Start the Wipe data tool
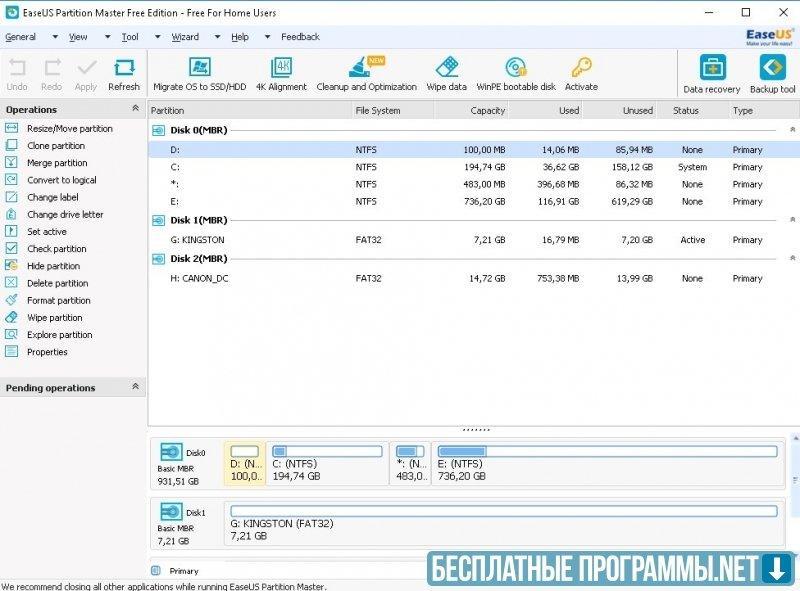 pos(446,75)
